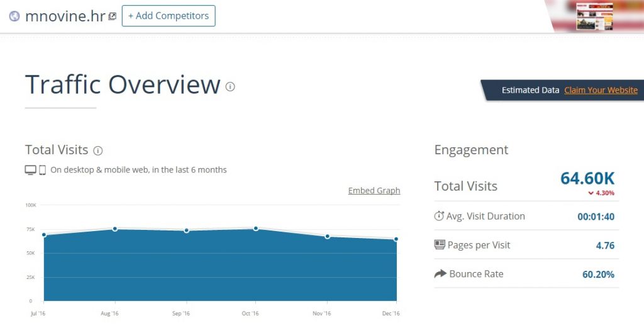644x335 pixels.
Task: Open mnovine.hr external link icon
Action: [x=112, y=16]
